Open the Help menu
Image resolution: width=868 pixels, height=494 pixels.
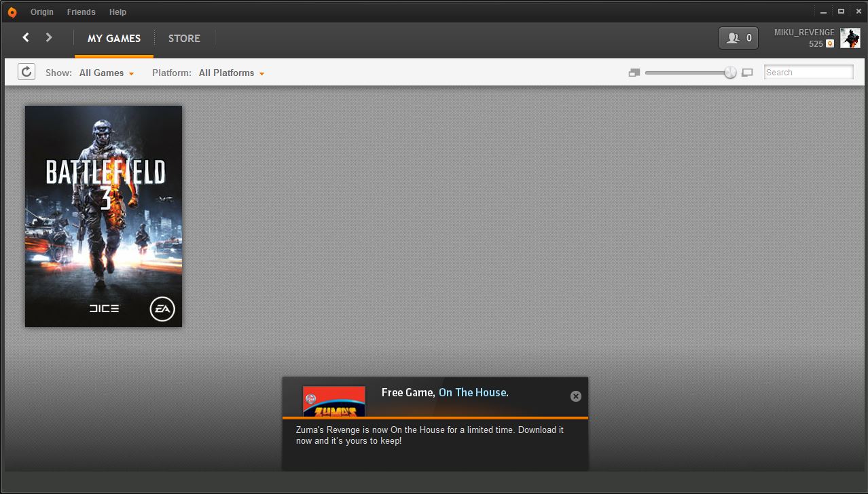point(118,12)
